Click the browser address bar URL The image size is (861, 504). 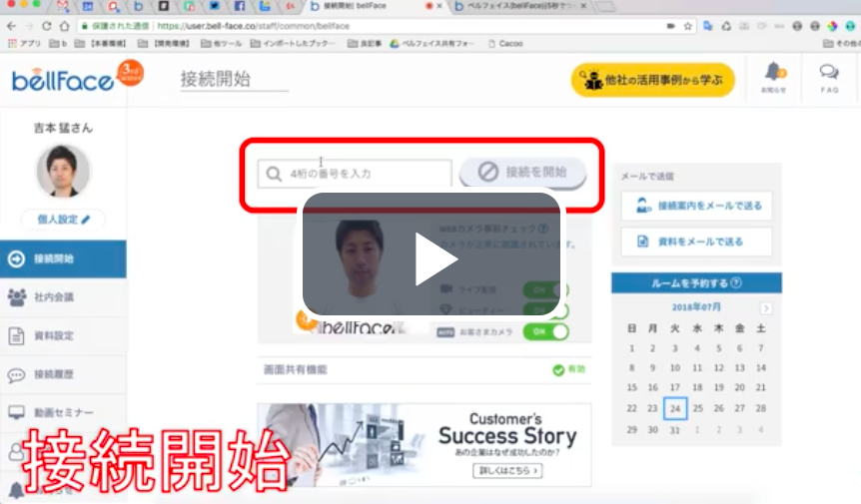(x=253, y=26)
